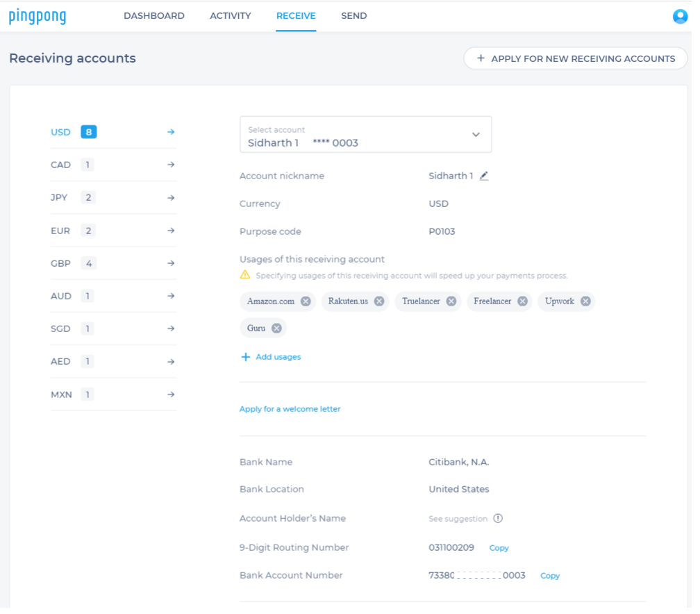Screen dimensions: 700x614
Task: Click the arrow next to GBP
Action: [x=171, y=263]
